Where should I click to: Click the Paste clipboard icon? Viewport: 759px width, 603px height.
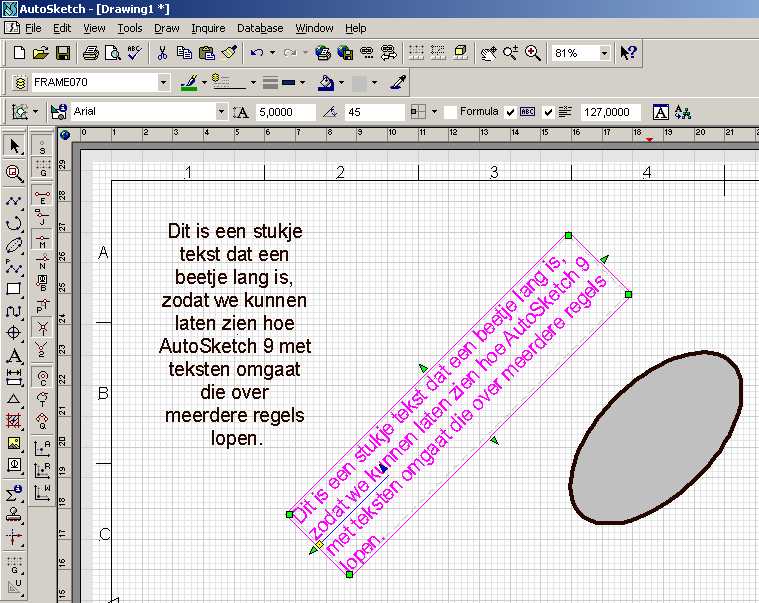pyautogui.click(x=207, y=53)
